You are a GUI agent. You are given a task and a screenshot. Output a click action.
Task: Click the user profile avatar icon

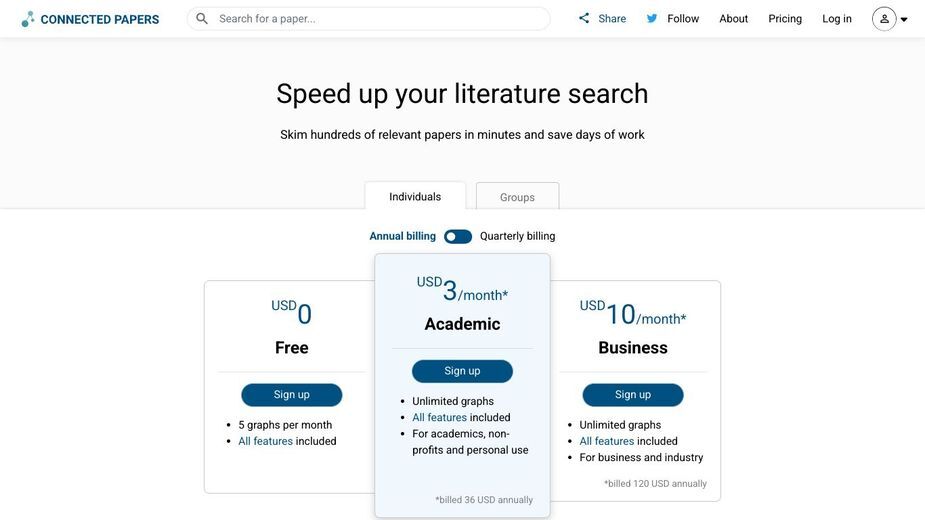coord(884,19)
